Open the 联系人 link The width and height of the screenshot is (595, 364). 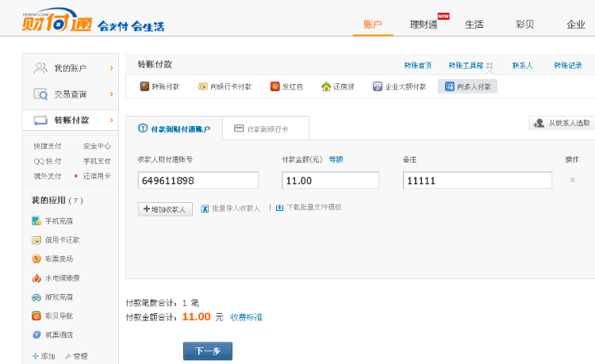(523, 65)
